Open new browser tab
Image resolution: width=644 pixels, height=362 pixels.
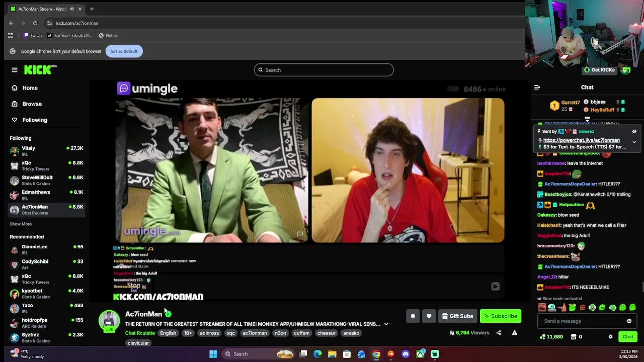[92, 9]
